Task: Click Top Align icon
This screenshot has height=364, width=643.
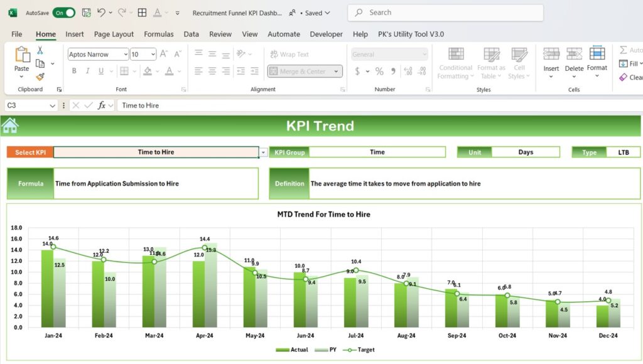Action: click(198, 54)
